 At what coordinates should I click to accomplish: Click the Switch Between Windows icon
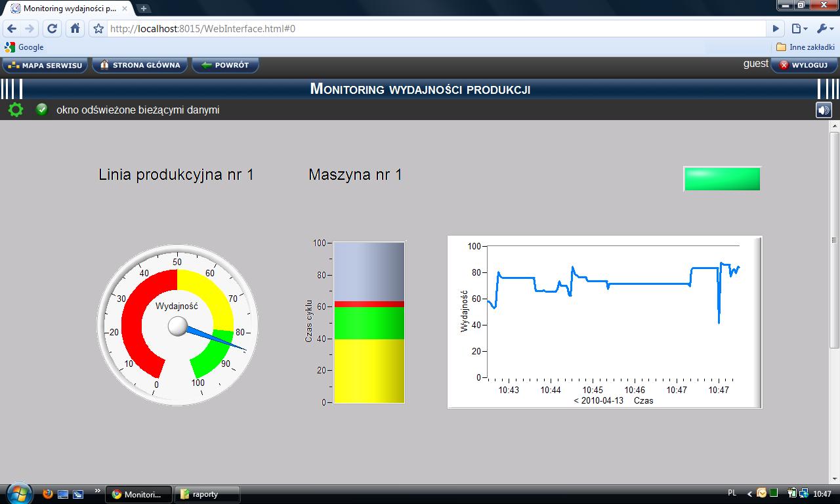click(x=78, y=493)
